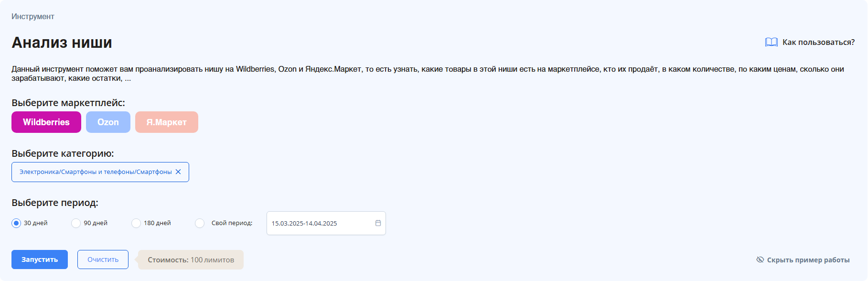Click the book icon beside Как пользоваться
The width and height of the screenshot is (868, 281).
pos(771,42)
